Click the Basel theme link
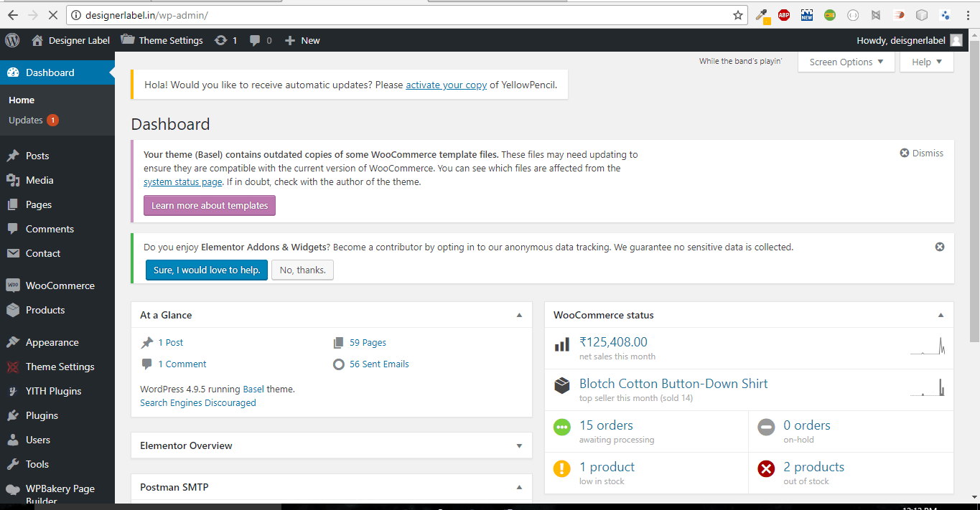Viewport: 980px width, 510px height. (253, 389)
